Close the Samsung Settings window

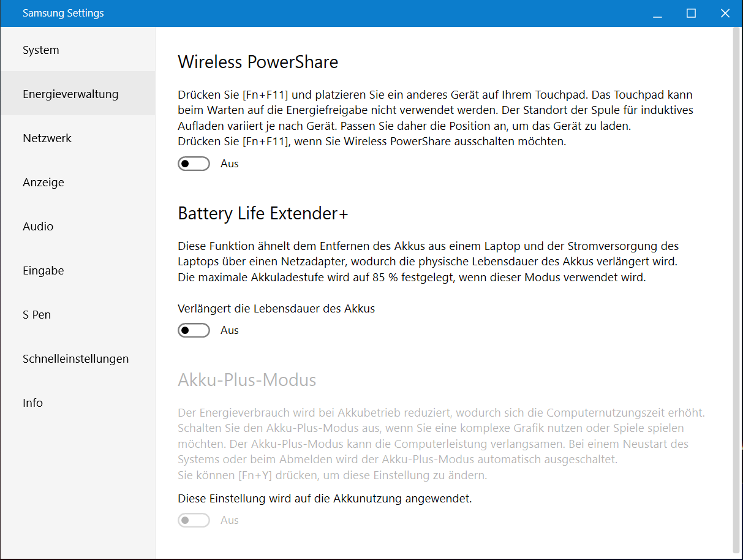pos(725,13)
